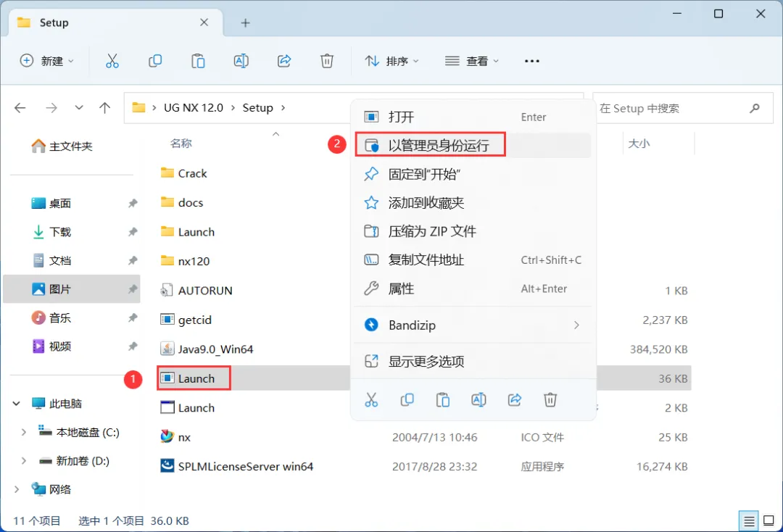This screenshot has height=532, width=783.
Task: Click the Paste icon in the toolbar
Action: tap(198, 61)
